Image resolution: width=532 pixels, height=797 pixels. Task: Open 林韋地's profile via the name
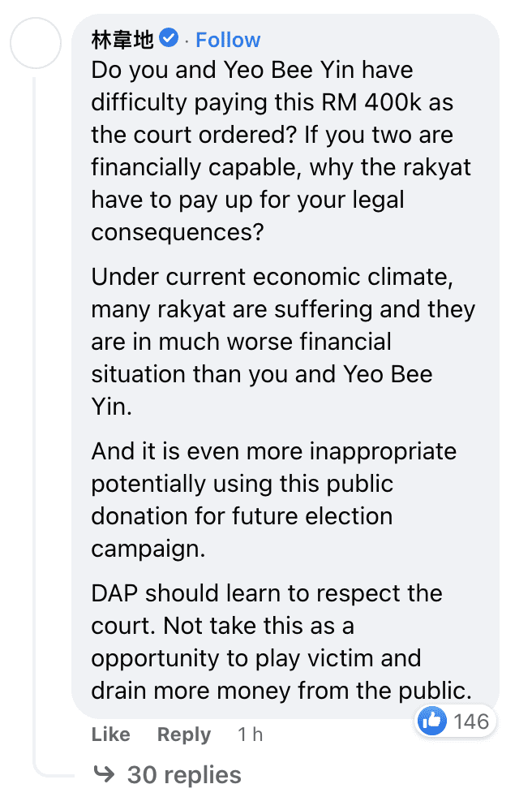[122, 39]
